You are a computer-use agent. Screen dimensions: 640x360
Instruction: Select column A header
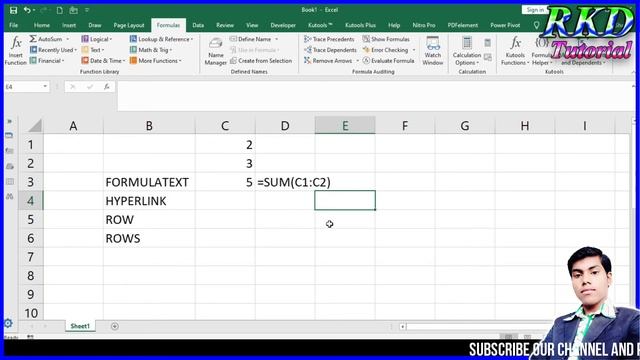point(73,126)
